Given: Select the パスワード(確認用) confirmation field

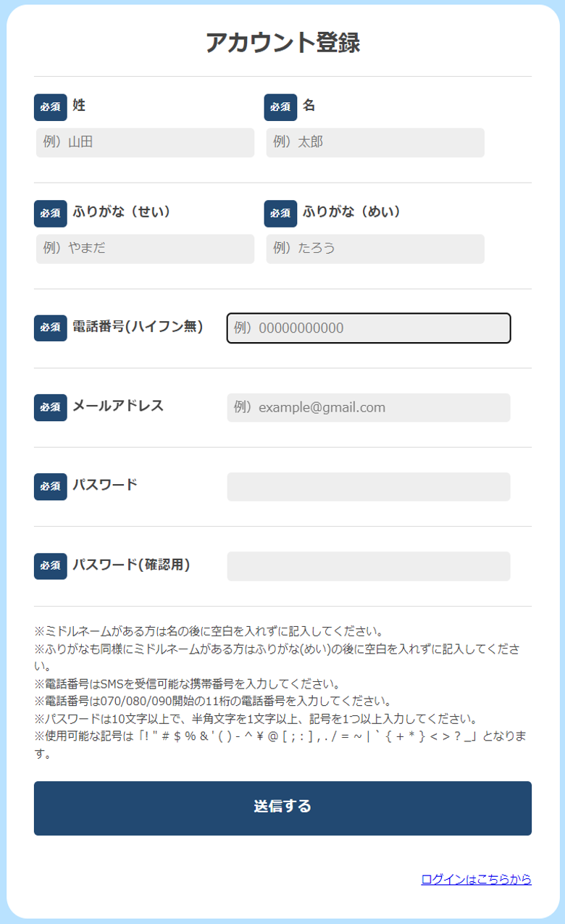Looking at the screenshot, I should pyautogui.click(x=369, y=566).
